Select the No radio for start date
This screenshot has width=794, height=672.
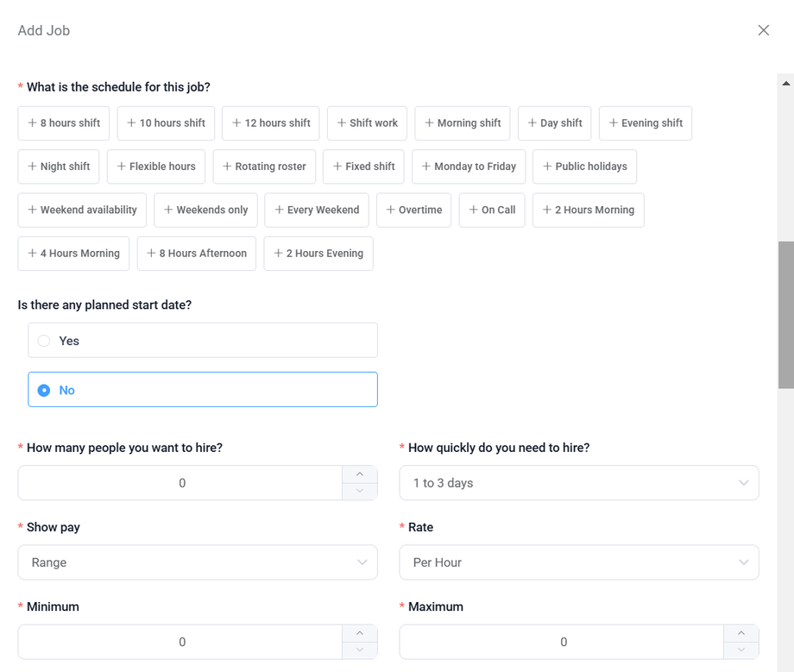[x=45, y=390]
